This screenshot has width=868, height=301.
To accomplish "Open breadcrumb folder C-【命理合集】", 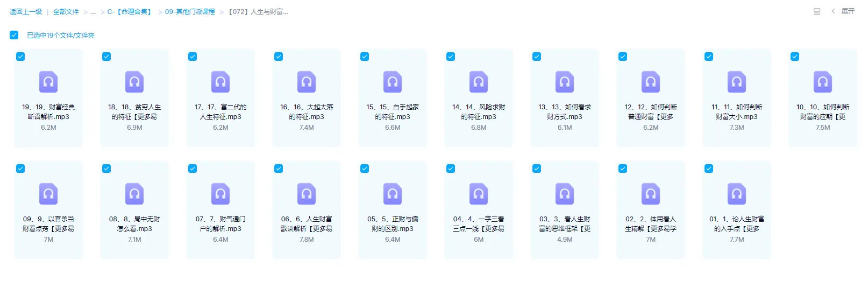I will [x=131, y=12].
